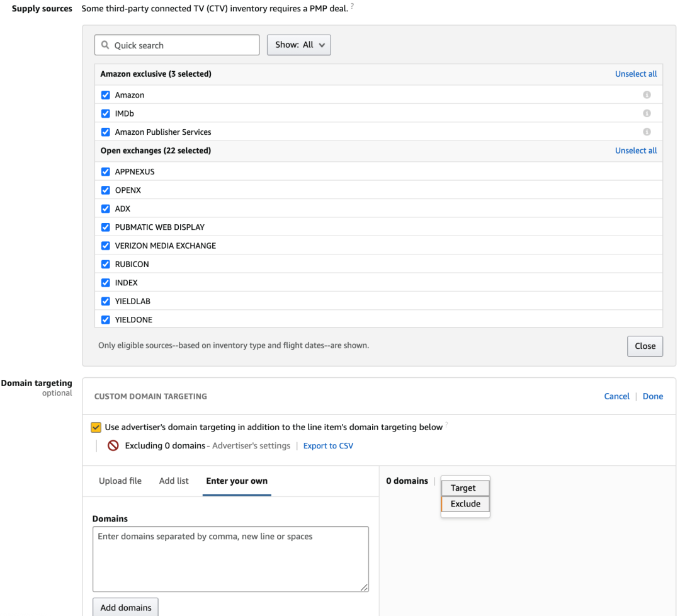Screen dimensions: 680x616
Task: Click Export to CSV link
Action: click(328, 446)
